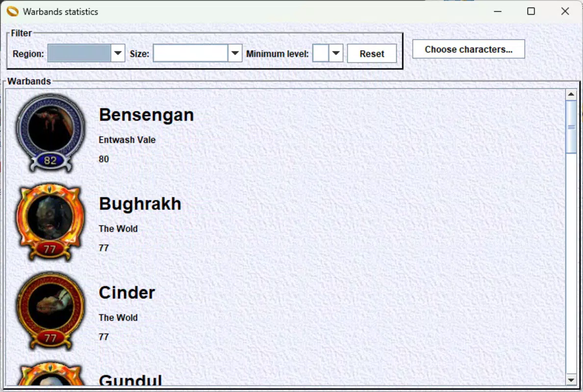583x392 pixels.
Task: Click the Region combo box field
Action: coord(79,53)
